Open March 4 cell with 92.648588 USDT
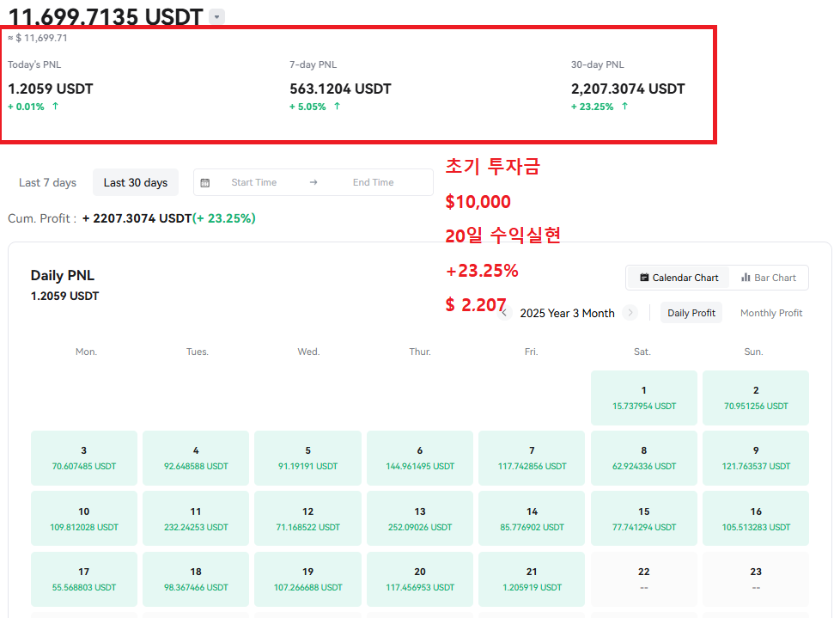 pos(196,458)
